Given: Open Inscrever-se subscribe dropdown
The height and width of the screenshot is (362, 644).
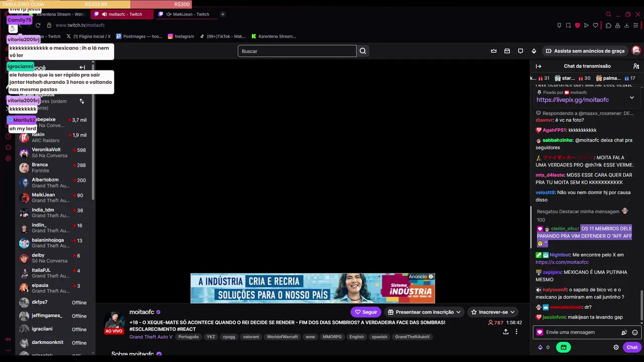Looking at the screenshot, I should click(493, 312).
